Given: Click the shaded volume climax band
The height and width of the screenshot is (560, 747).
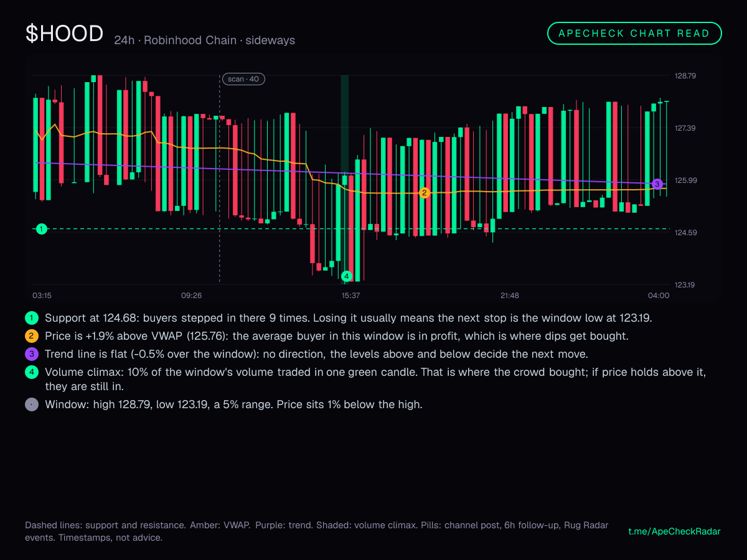Looking at the screenshot, I should [344, 179].
